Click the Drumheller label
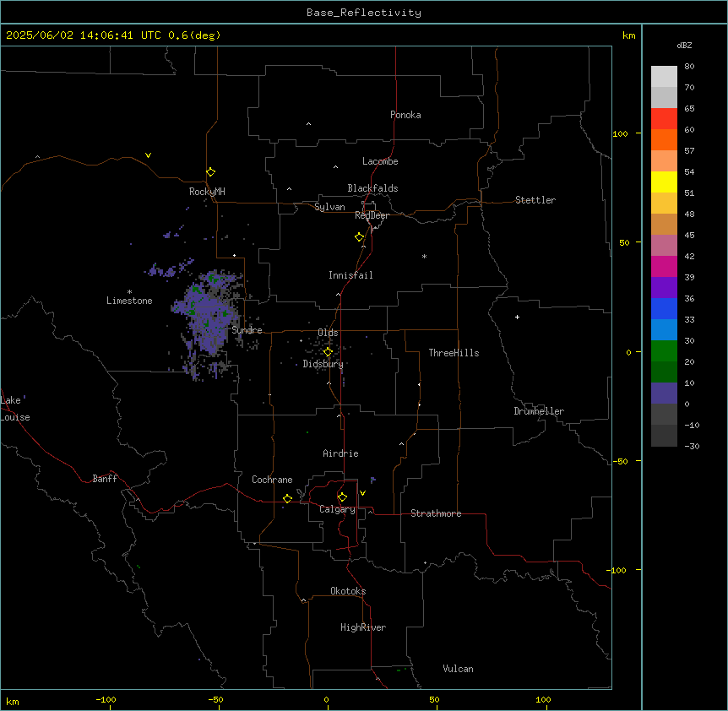The image size is (728, 711). [539, 411]
